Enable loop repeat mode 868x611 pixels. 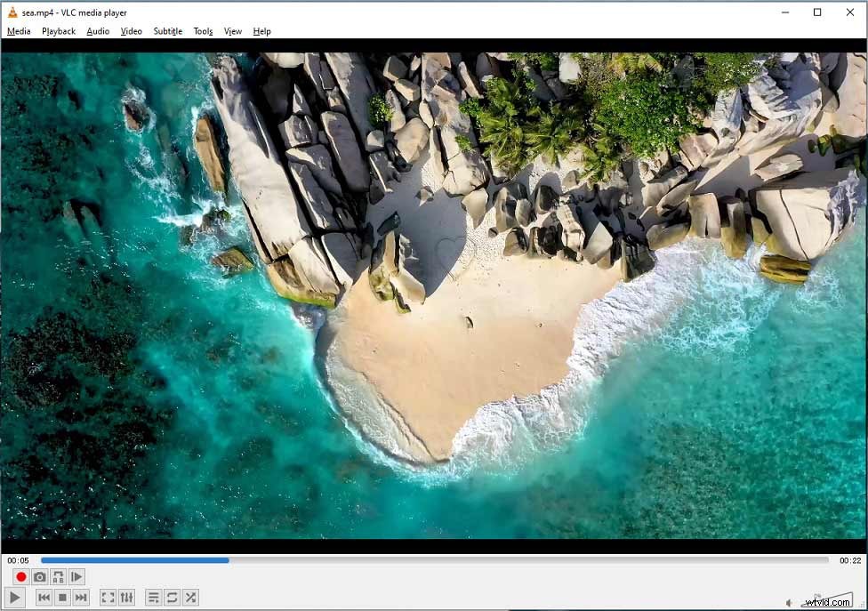(171, 597)
